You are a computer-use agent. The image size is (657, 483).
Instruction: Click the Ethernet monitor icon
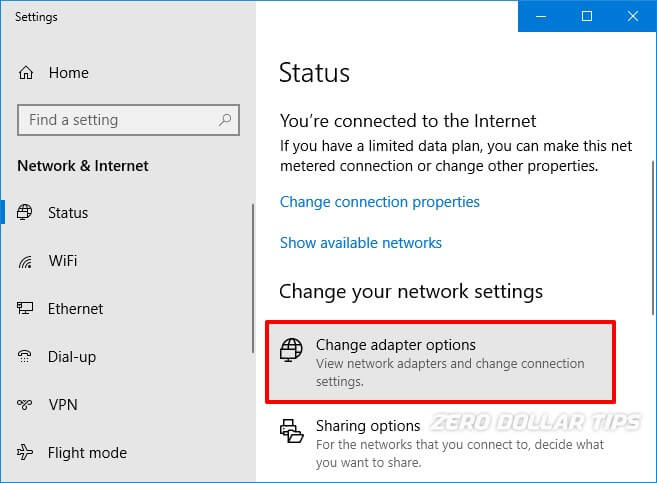click(x=27, y=309)
